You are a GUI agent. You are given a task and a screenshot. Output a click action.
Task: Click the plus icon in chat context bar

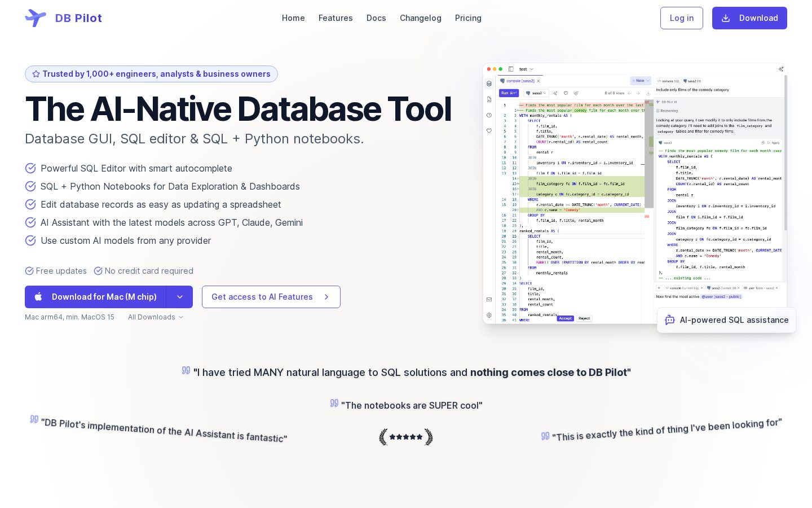[x=659, y=288]
